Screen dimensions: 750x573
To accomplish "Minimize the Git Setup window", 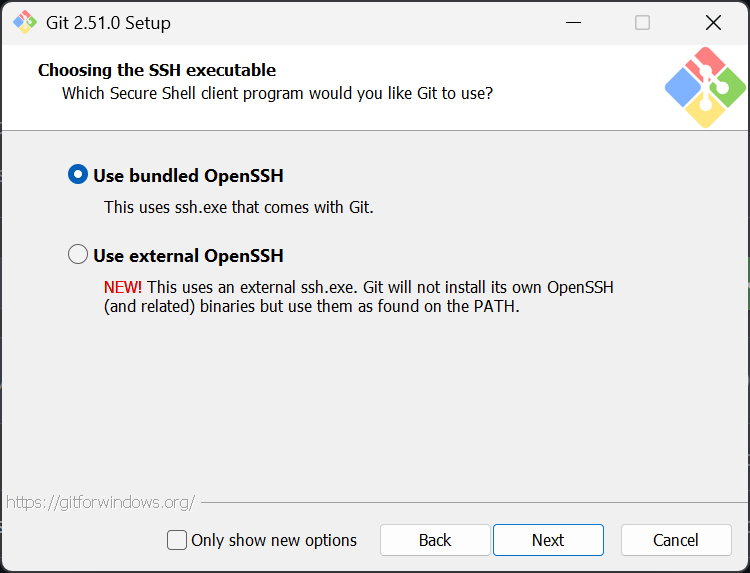I will (573, 22).
